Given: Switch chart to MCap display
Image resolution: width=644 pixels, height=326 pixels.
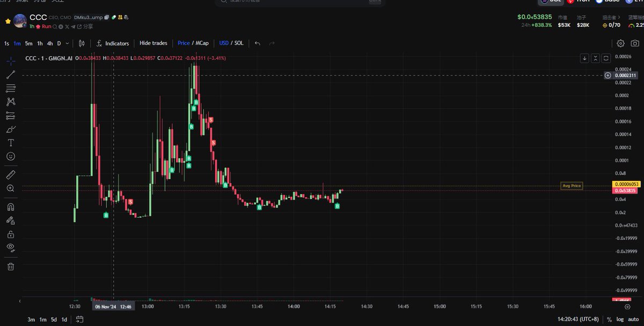Looking at the screenshot, I should coord(202,43).
